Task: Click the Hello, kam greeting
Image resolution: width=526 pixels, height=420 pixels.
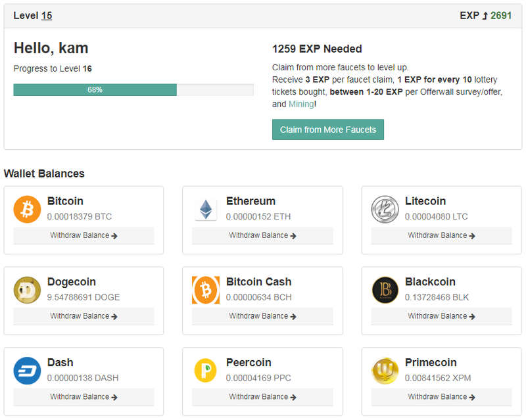Action: pos(51,48)
